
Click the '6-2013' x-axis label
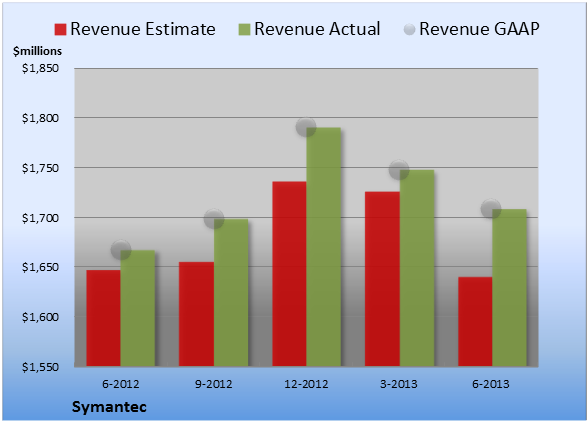pyautogui.click(x=491, y=384)
